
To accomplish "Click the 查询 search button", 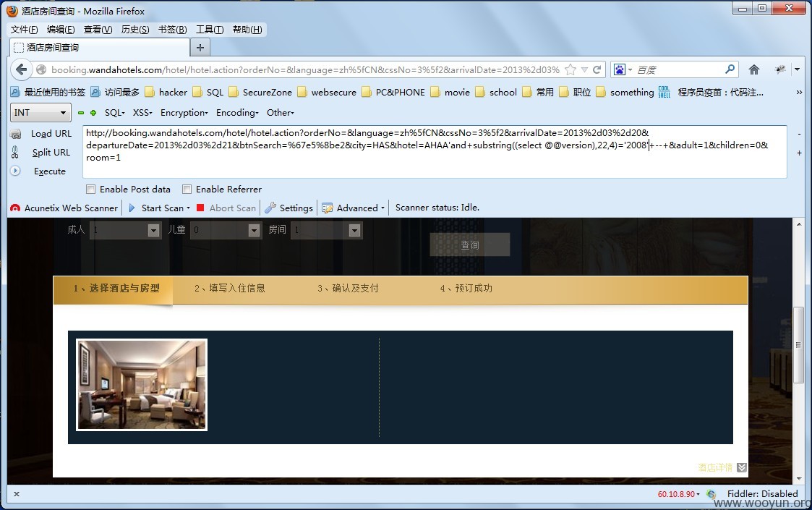I will point(470,245).
